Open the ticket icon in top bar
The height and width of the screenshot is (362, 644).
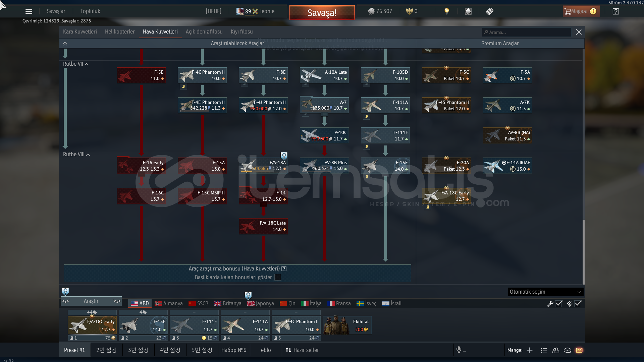pyautogui.click(x=490, y=11)
